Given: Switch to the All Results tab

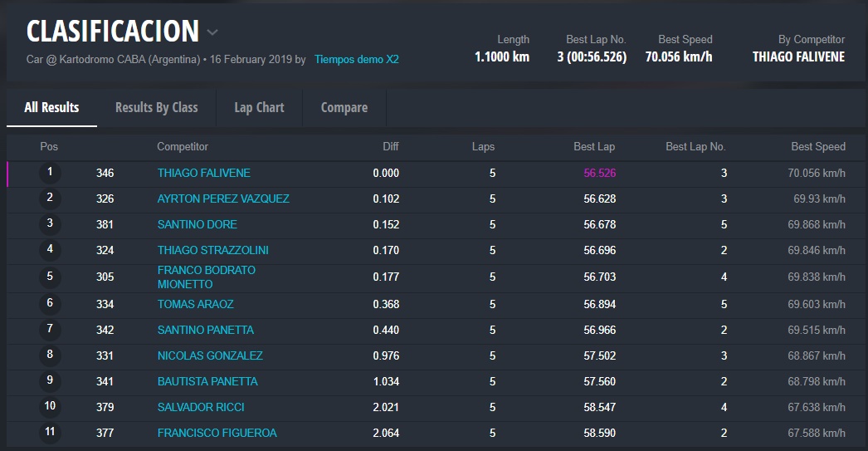Looking at the screenshot, I should [51, 107].
